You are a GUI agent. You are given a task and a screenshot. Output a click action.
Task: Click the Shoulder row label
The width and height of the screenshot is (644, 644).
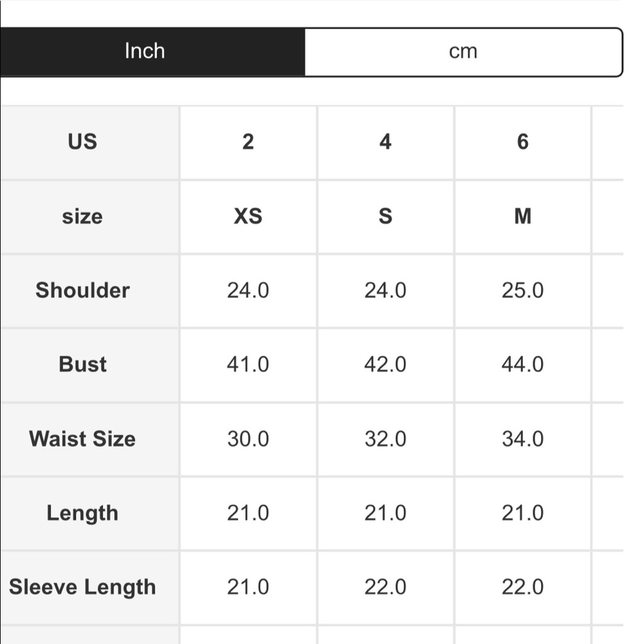82,290
